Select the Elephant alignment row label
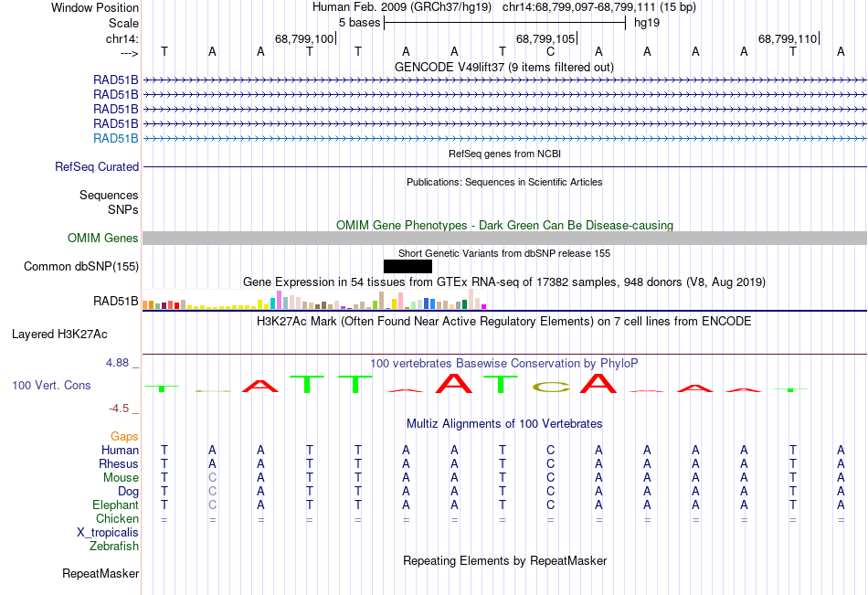 pos(116,505)
